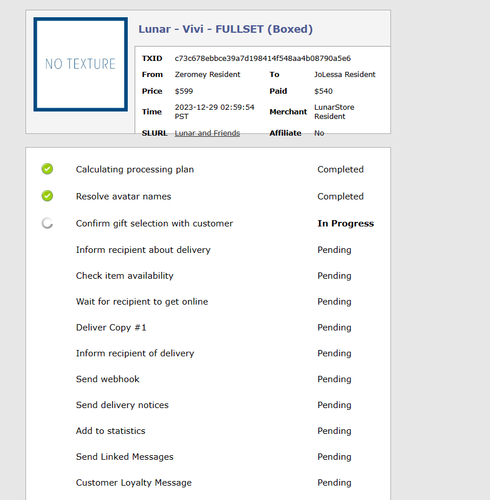Click the Send Linked Messages step

(125, 457)
